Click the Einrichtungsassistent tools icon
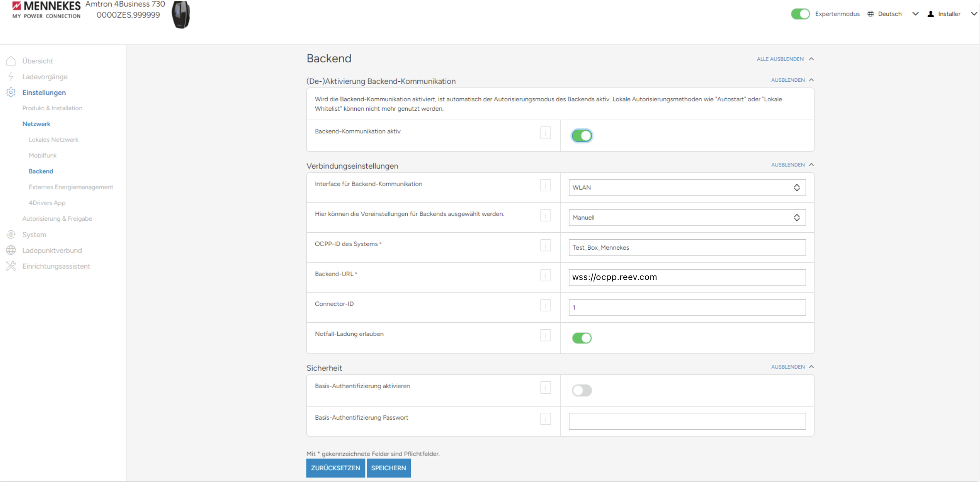This screenshot has height=482, width=980. (11, 266)
